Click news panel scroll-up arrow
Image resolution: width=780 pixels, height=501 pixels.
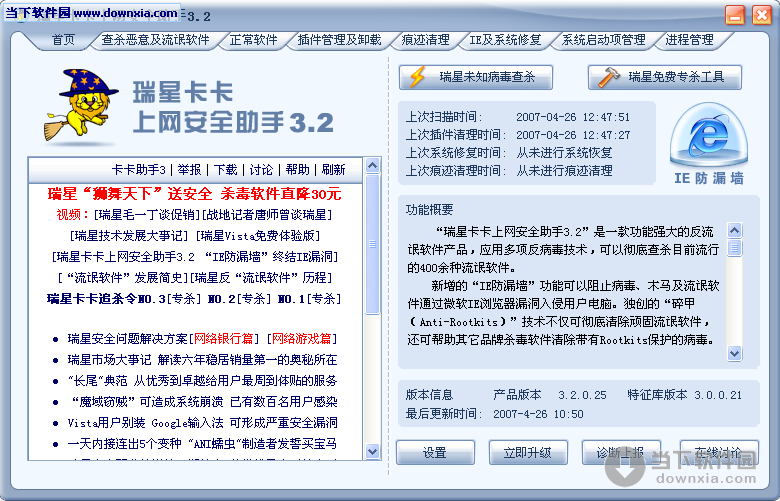[373, 165]
